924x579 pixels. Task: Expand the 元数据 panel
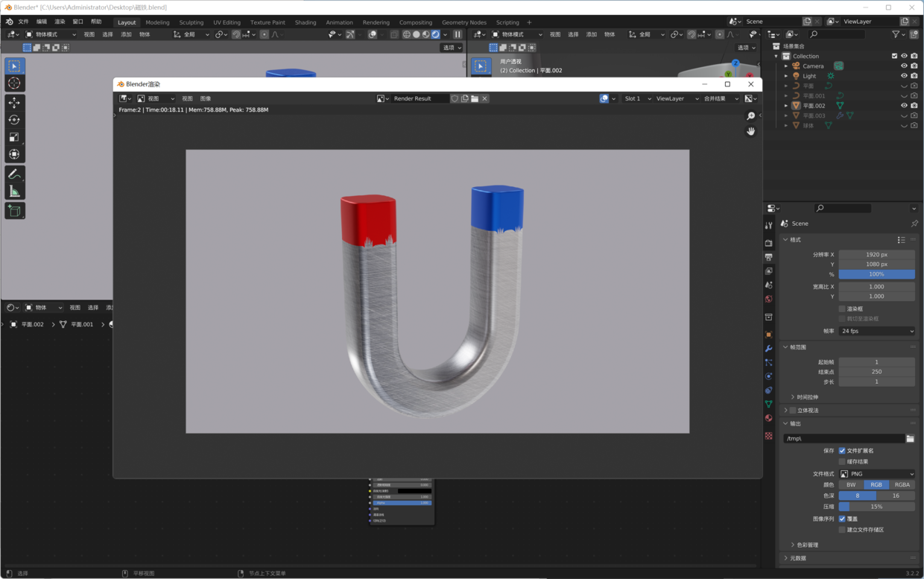(x=797, y=558)
